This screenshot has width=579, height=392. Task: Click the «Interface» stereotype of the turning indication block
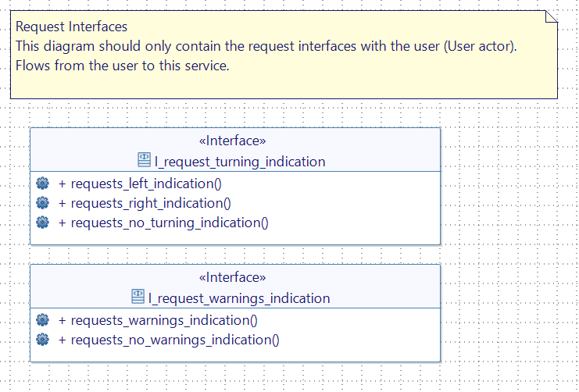point(232,141)
